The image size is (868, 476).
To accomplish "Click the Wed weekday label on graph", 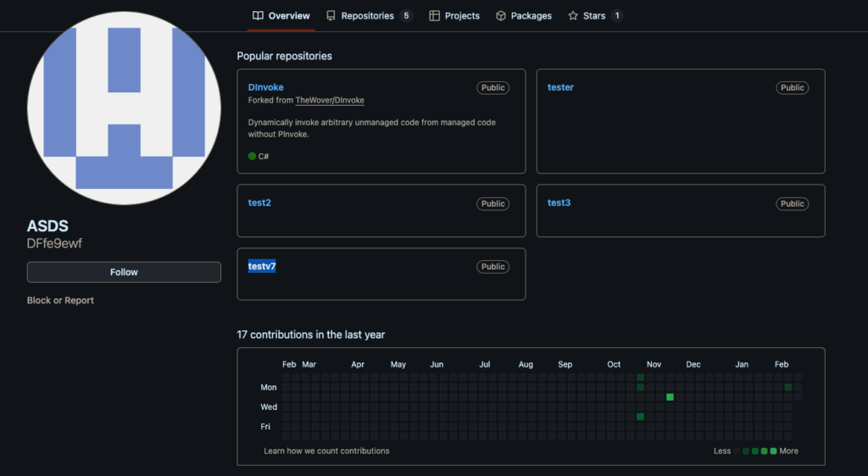I will (269, 407).
